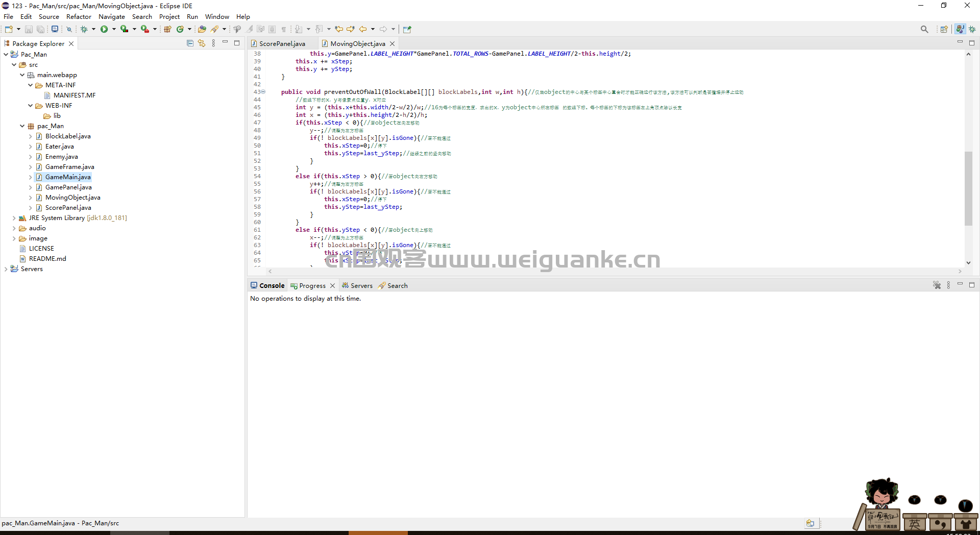Click the New file wizard icon
Screen dimensions: 980x535
point(9,29)
